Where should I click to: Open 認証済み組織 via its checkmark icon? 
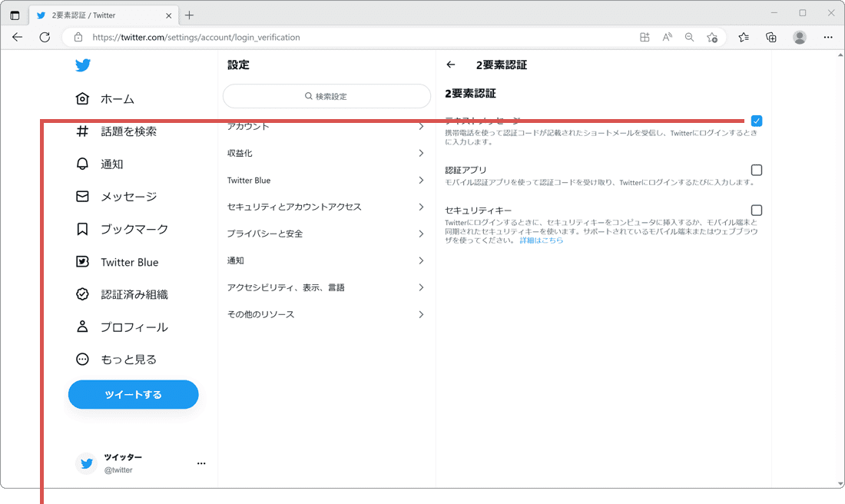[82, 294]
